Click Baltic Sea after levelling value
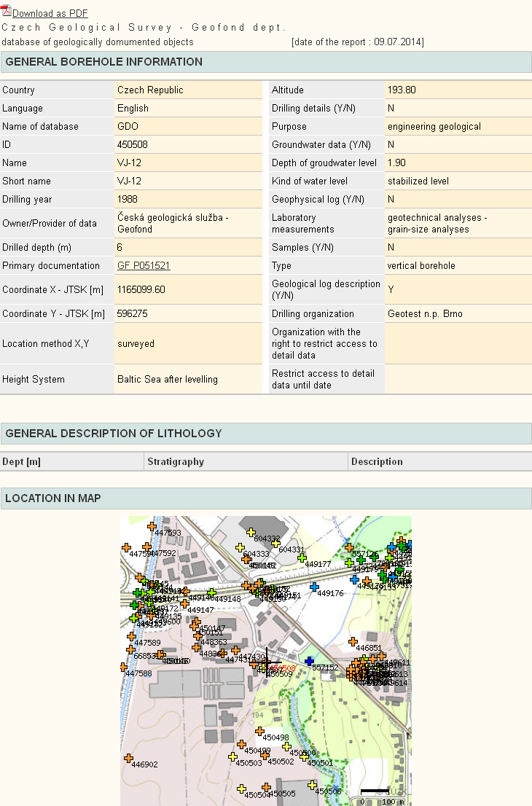The width and height of the screenshot is (532, 806). tap(168, 380)
